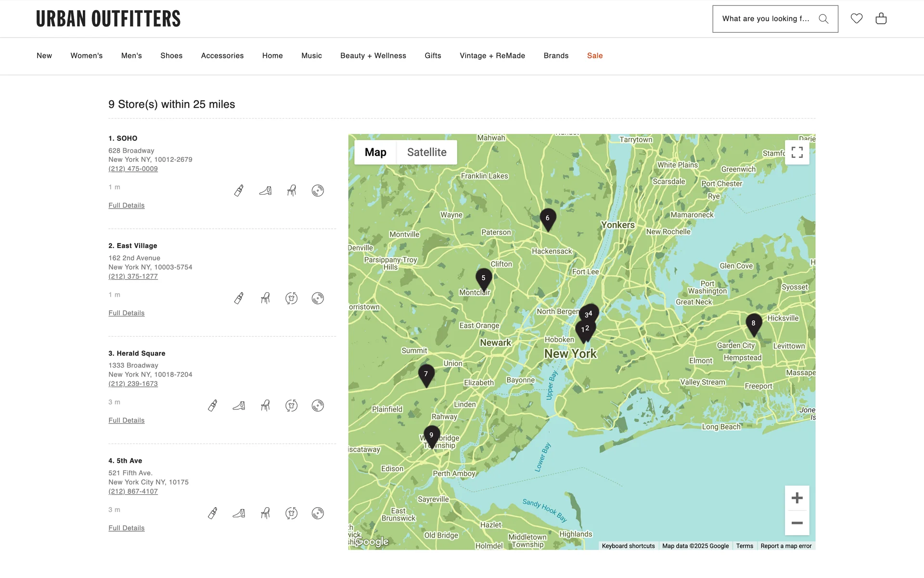Select the Map view type

click(x=375, y=152)
